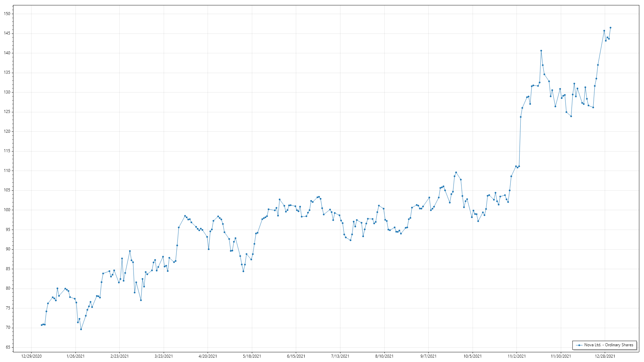Viewport: 644px width, 362px height.
Task: Click the 1/26/2021 x-axis date label
Action: click(75, 356)
